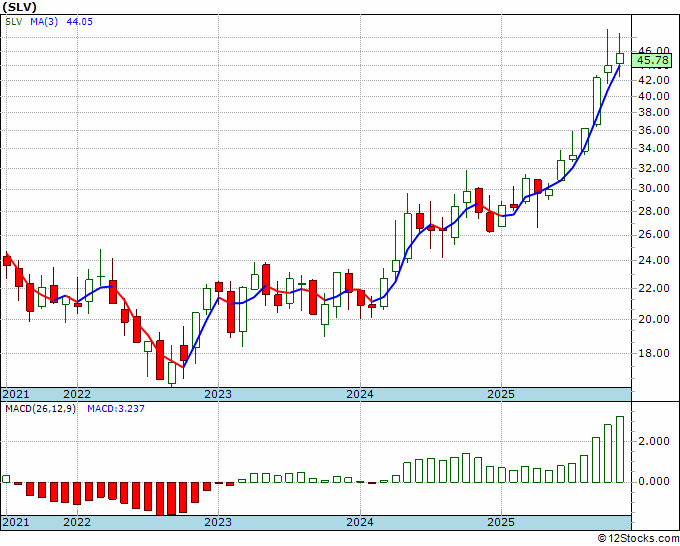Click 2024 on the MACD timeline

click(x=360, y=522)
